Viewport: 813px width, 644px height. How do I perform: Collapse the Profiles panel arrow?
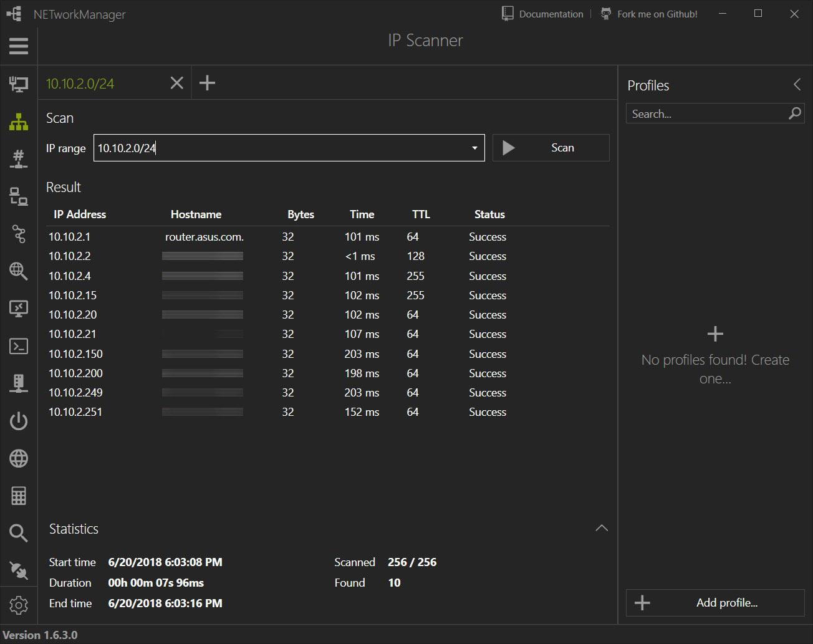(797, 85)
